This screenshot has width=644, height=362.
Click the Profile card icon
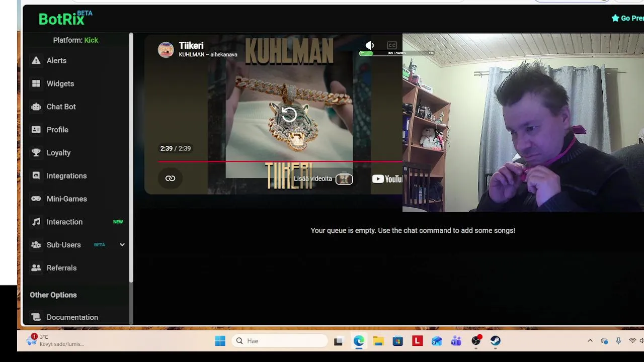click(36, 130)
